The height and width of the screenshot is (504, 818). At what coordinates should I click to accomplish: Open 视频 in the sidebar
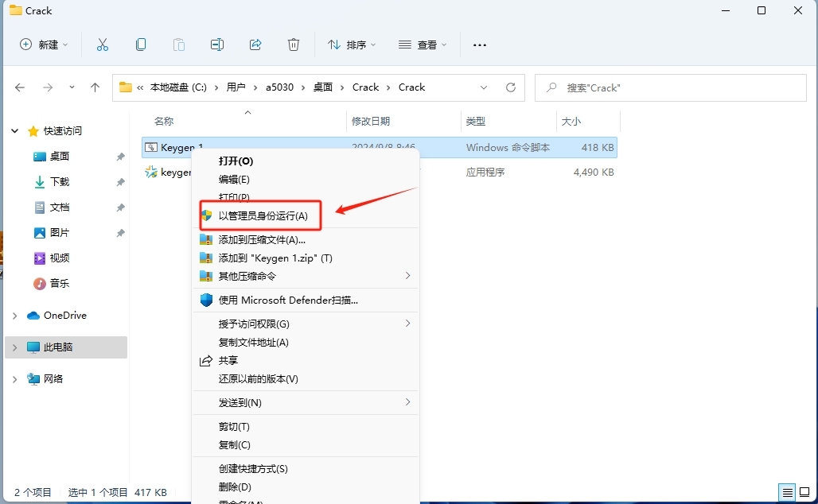tap(60, 258)
